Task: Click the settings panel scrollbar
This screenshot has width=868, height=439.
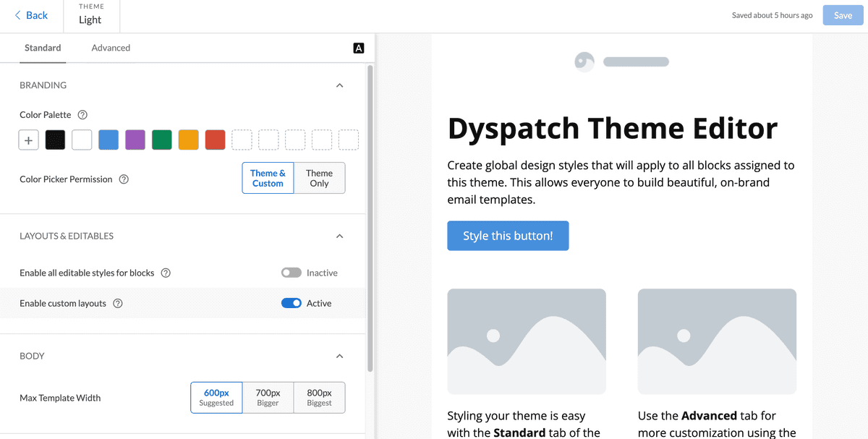Action: click(x=370, y=217)
